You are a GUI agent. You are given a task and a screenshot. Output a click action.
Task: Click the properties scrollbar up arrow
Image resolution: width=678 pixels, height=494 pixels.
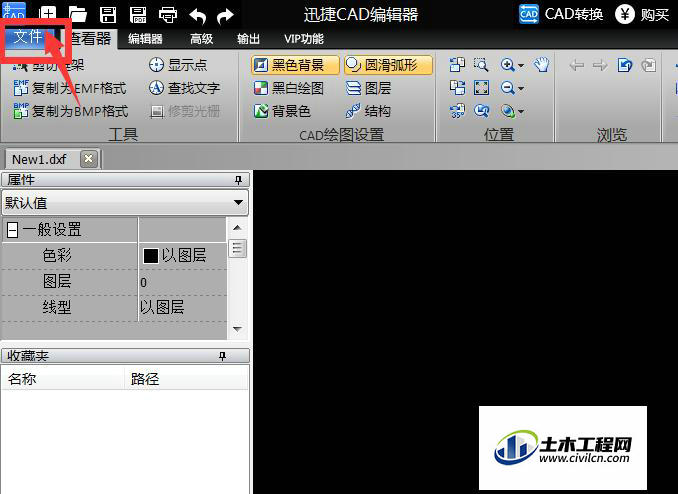tap(237, 228)
